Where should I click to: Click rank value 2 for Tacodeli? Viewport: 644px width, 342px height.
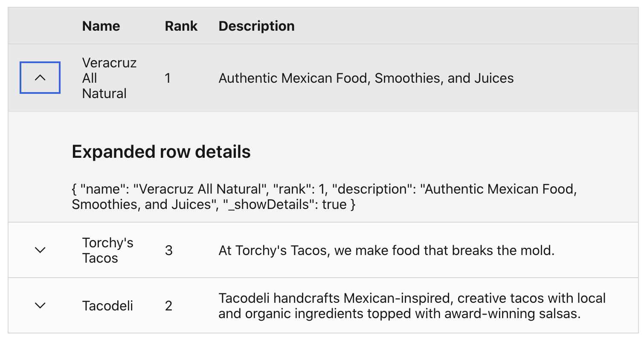pyautogui.click(x=169, y=306)
